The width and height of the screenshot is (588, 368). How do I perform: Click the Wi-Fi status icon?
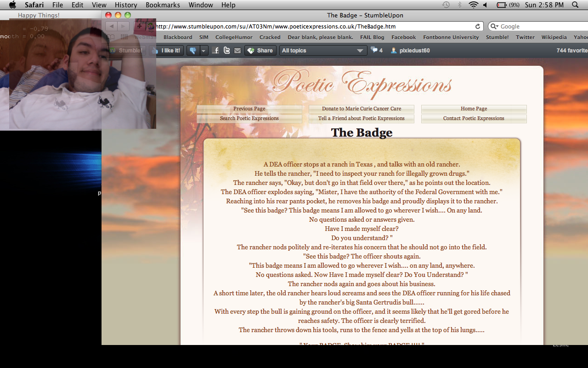tap(473, 5)
